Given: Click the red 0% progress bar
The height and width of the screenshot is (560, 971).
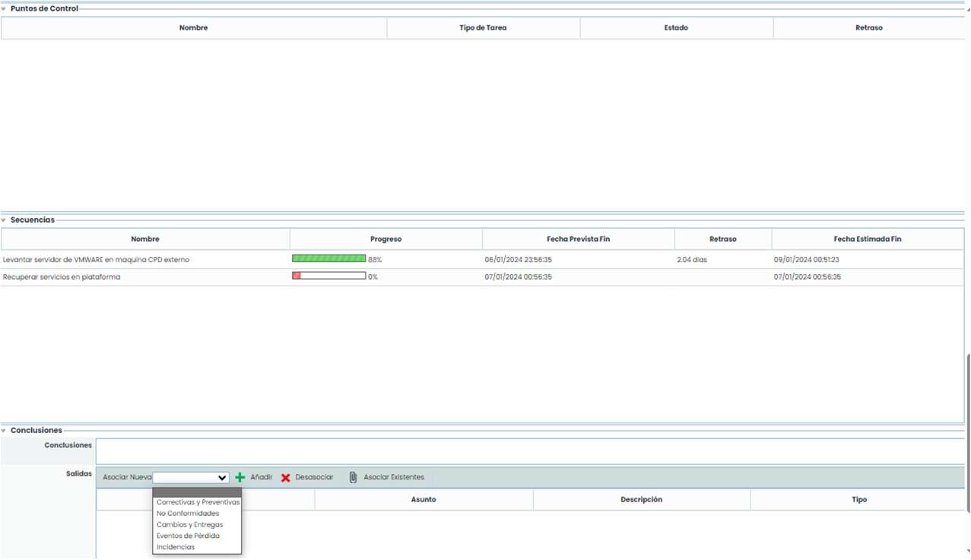Looking at the screenshot, I should click(328, 277).
